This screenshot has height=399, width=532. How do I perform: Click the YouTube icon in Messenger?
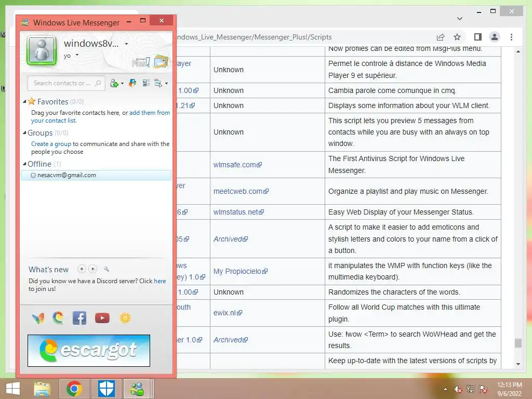point(102,318)
